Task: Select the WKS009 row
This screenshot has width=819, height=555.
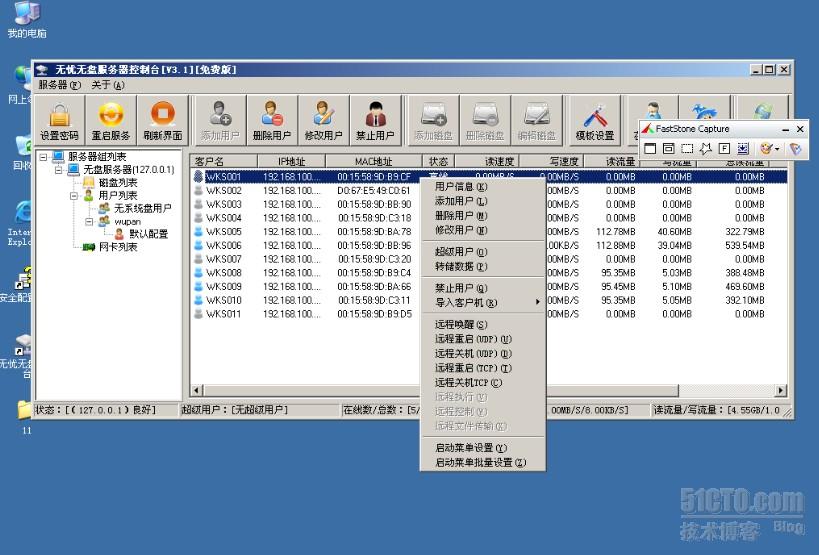Action: pyautogui.click(x=488, y=287)
